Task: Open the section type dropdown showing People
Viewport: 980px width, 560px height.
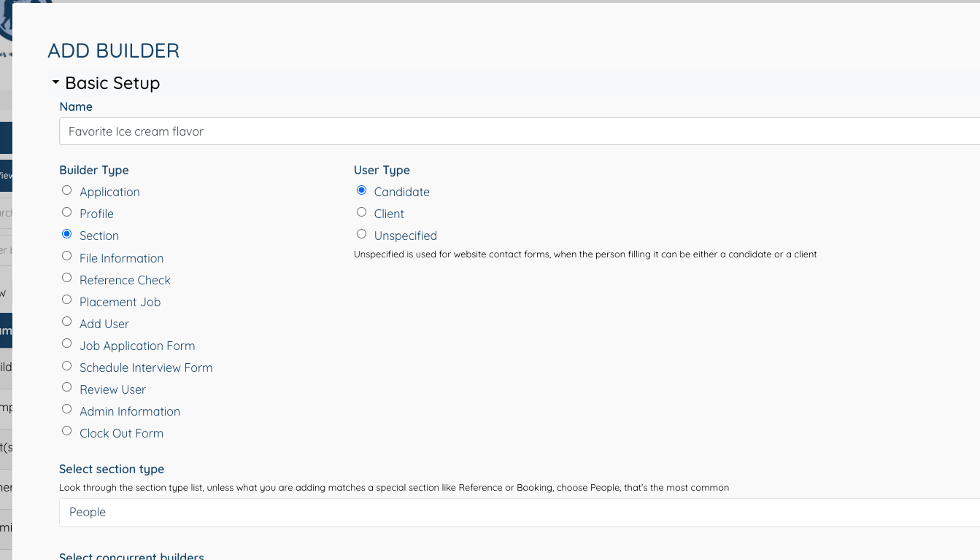Action: (x=511, y=512)
